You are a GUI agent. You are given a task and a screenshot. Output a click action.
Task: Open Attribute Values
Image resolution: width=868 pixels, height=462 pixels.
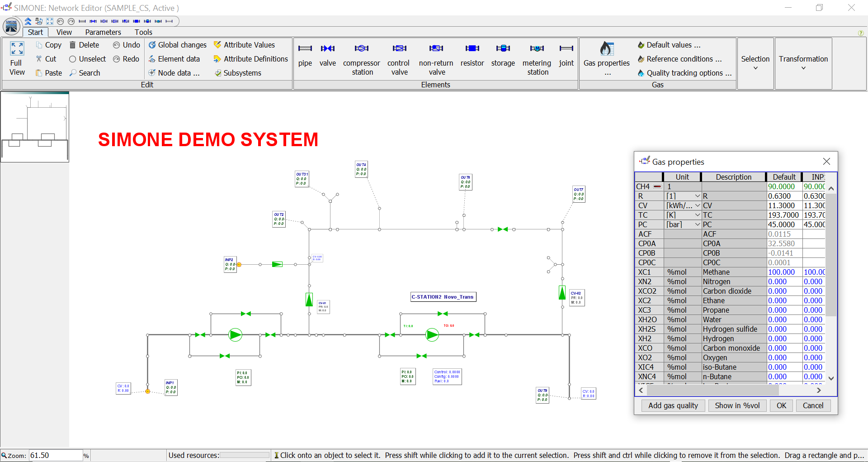pos(244,45)
